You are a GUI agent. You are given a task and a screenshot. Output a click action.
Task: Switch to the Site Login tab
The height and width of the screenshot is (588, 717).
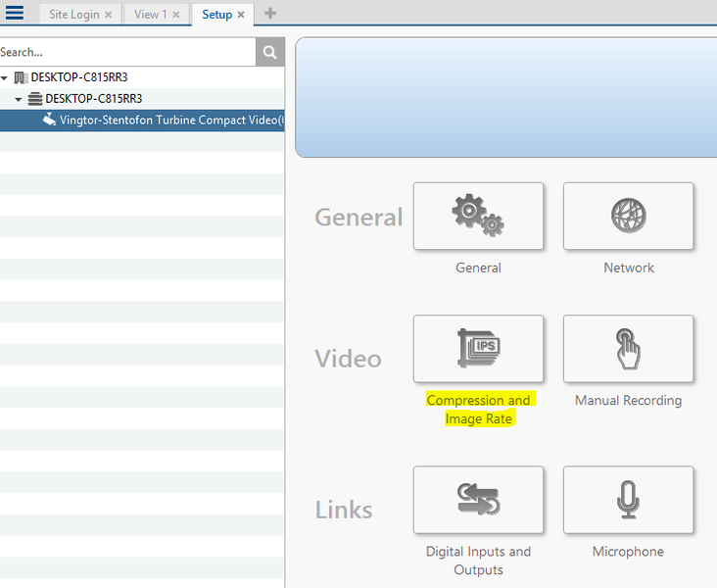(74, 15)
